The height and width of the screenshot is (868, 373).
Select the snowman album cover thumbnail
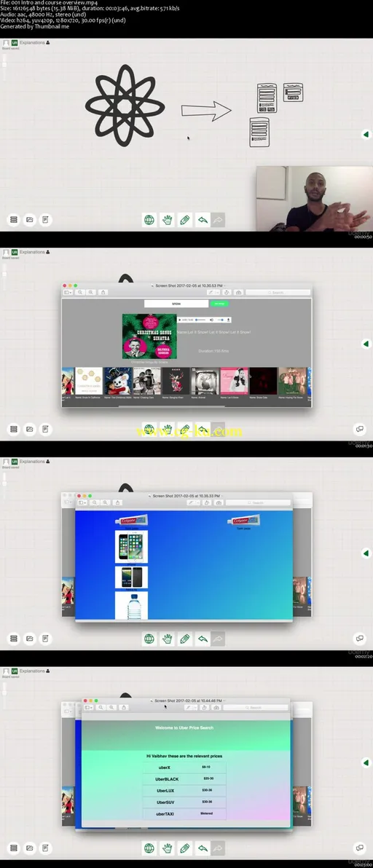[117, 381]
